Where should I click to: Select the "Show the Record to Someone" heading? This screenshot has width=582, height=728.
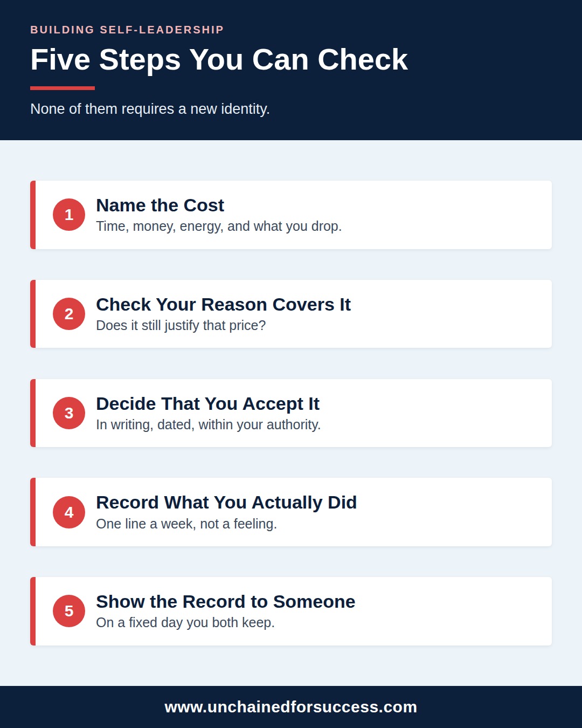pyautogui.click(x=225, y=602)
